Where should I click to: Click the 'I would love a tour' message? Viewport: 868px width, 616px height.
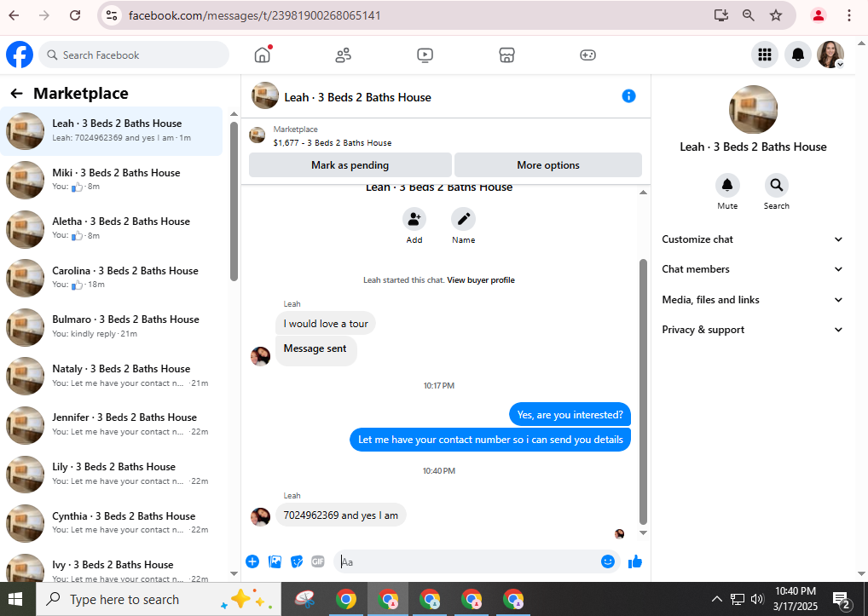coord(326,324)
